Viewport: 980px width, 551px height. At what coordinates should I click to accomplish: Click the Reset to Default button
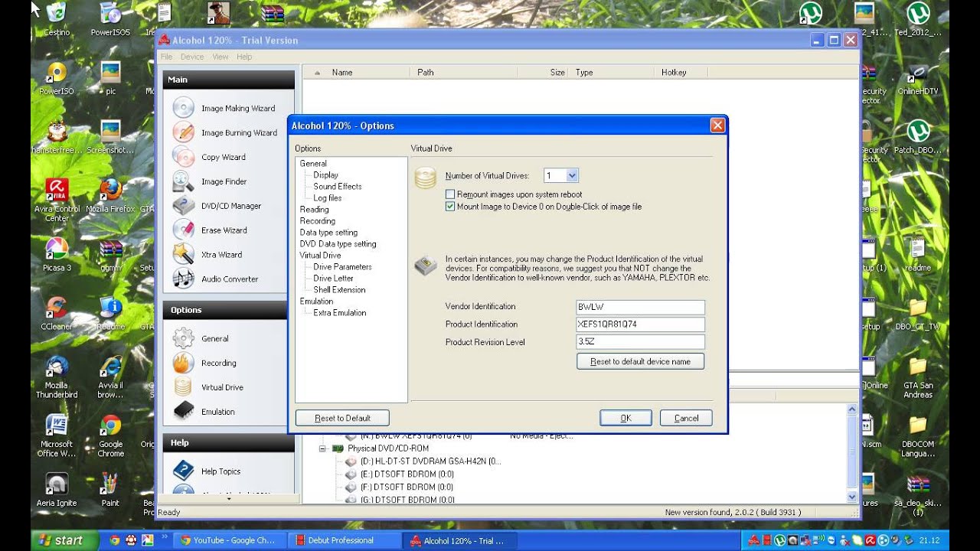tap(342, 418)
